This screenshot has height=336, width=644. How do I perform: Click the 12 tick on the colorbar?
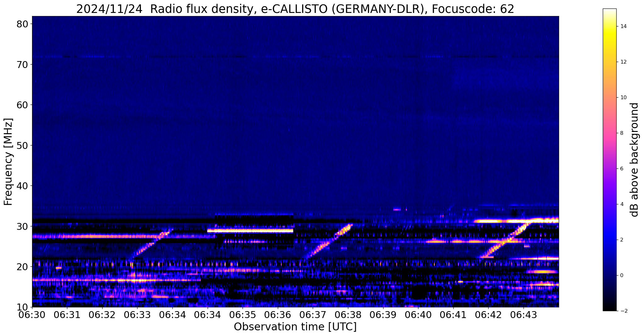pyautogui.click(x=623, y=62)
